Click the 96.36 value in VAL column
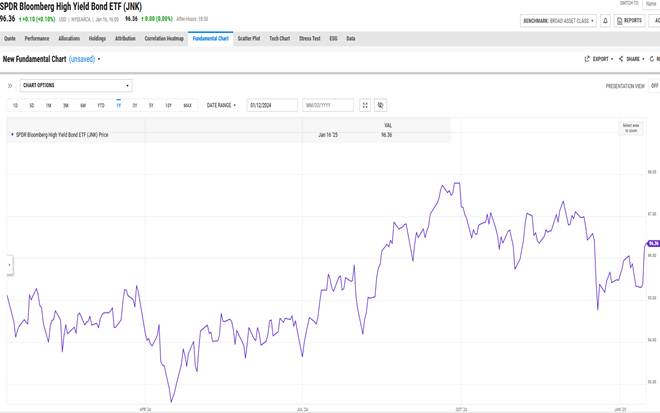The height and width of the screenshot is (413, 660). tap(386, 135)
